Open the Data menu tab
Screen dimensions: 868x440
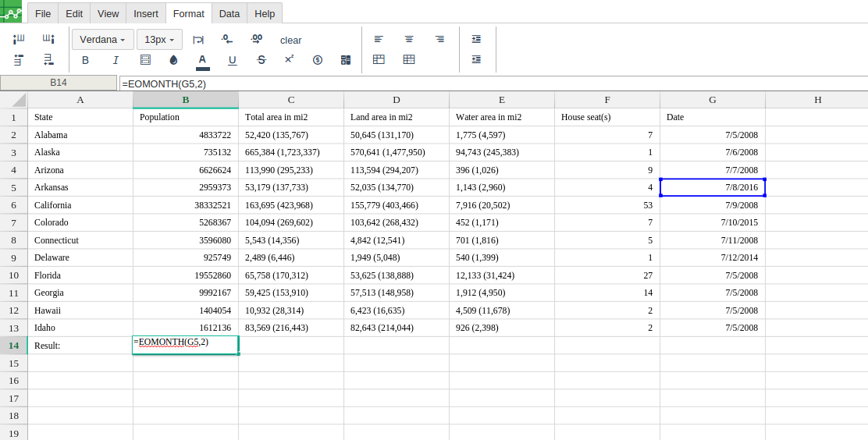click(x=229, y=13)
